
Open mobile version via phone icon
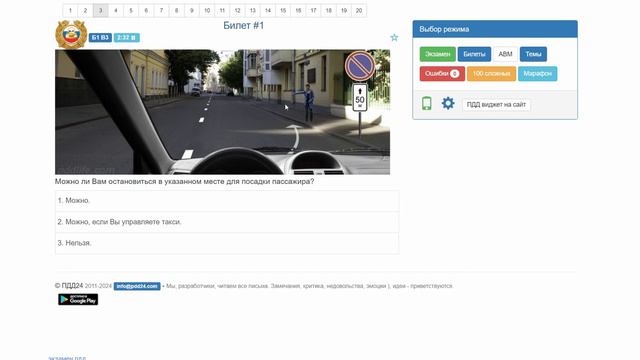(427, 103)
